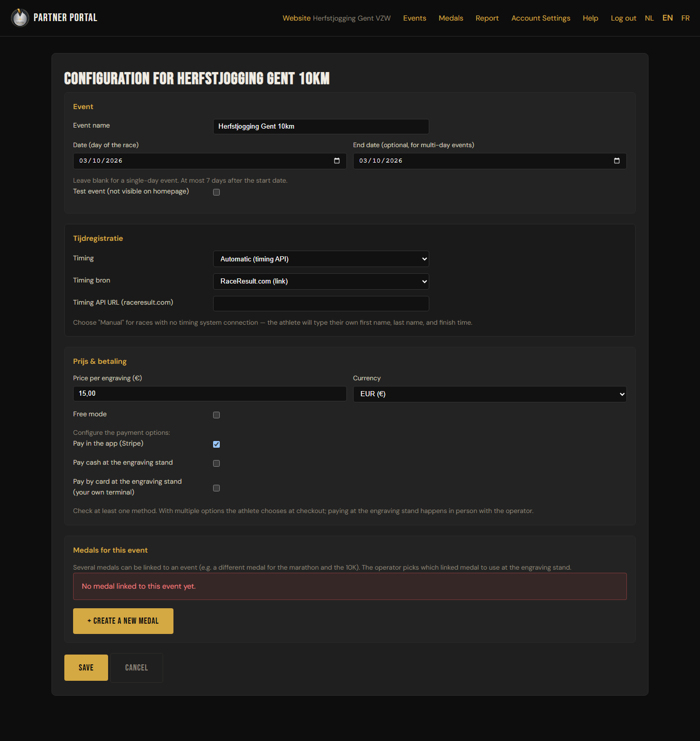Switch language to FR

[x=686, y=18]
